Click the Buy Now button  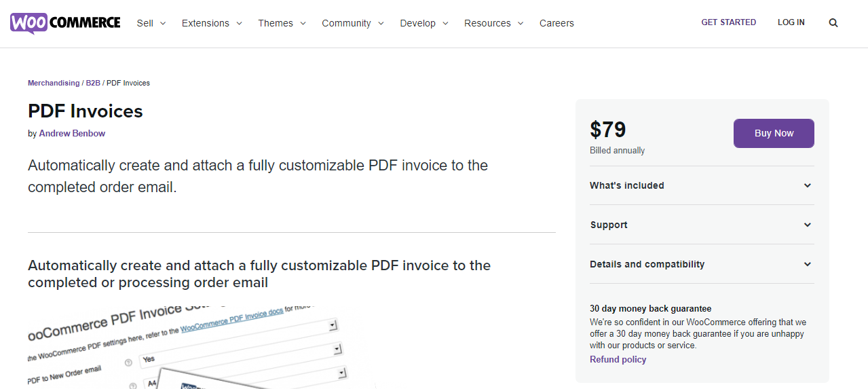click(x=774, y=133)
